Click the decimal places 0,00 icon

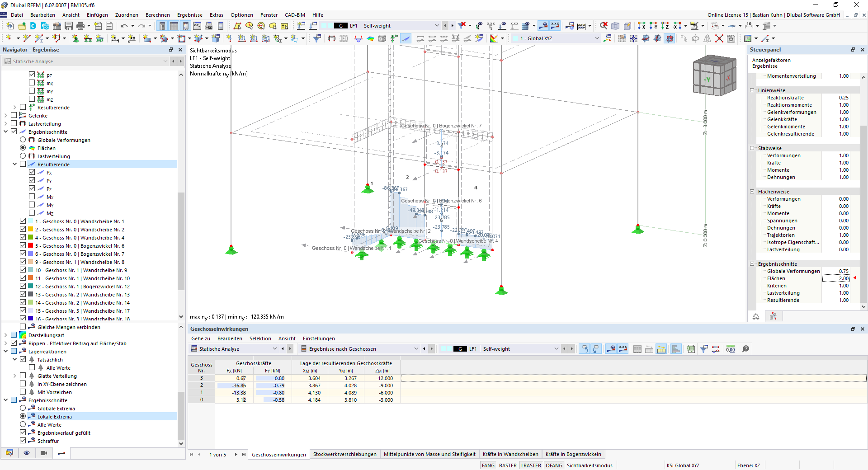[x=731, y=349]
